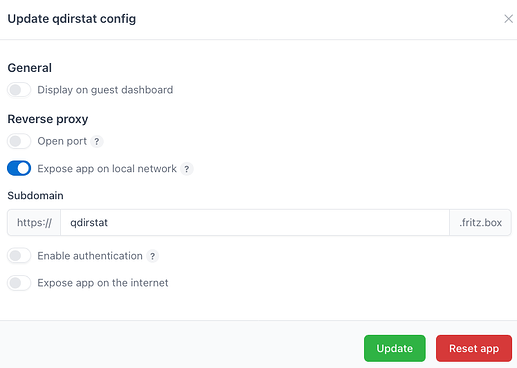Click the .fritz.box domain suffix box
Screen dimensions: 517x368
click(480, 222)
